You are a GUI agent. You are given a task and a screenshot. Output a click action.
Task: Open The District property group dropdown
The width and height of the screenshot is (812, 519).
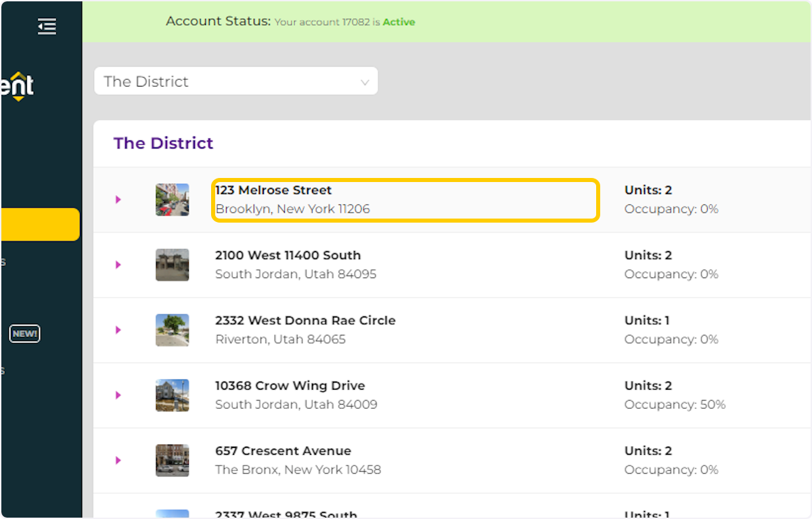[x=235, y=81]
